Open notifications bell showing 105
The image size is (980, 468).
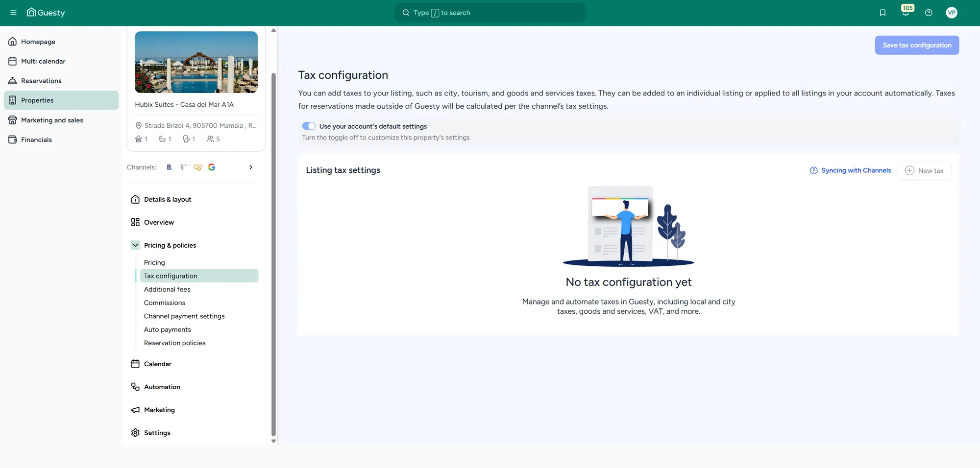pyautogui.click(x=906, y=12)
